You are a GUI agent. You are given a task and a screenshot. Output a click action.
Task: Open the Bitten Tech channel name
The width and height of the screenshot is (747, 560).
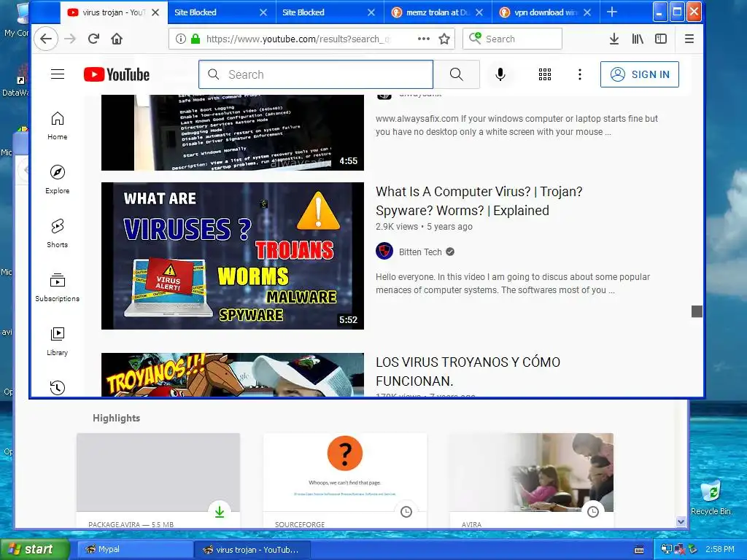pyautogui.click(x=420, y=252)
